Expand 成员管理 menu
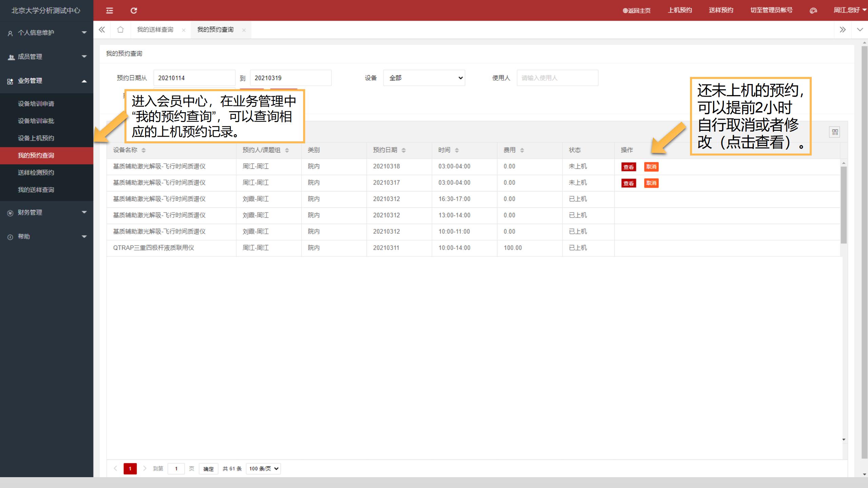This screenshot has height=488, width=868. point(46,57)
